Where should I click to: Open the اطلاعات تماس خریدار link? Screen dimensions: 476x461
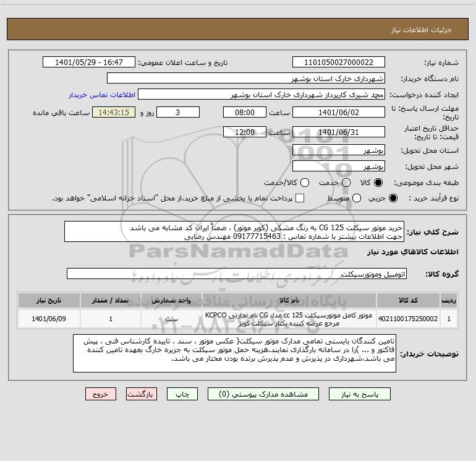[x=102, y=95]
